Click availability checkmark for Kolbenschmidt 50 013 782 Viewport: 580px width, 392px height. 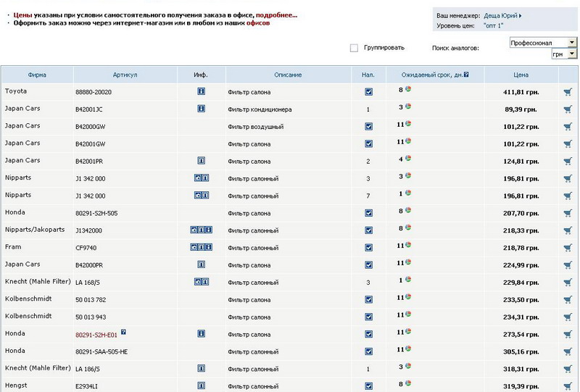[x=368, y=299]
